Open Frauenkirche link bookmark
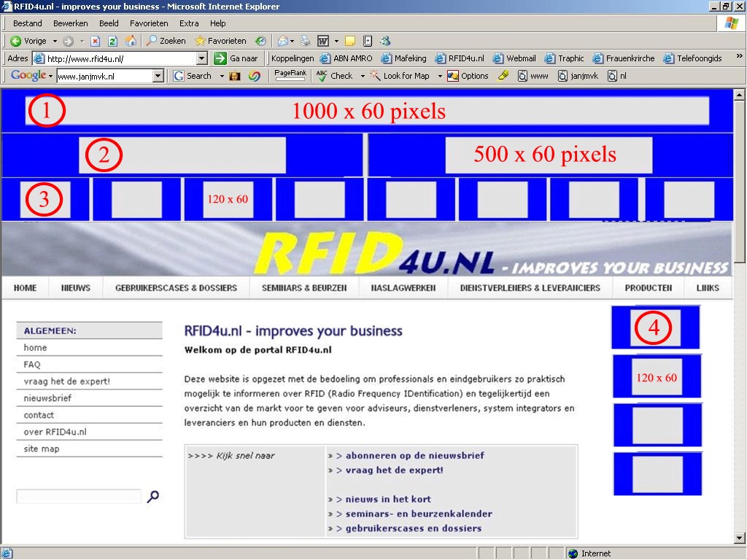The image size is (747, 560). 624,58
